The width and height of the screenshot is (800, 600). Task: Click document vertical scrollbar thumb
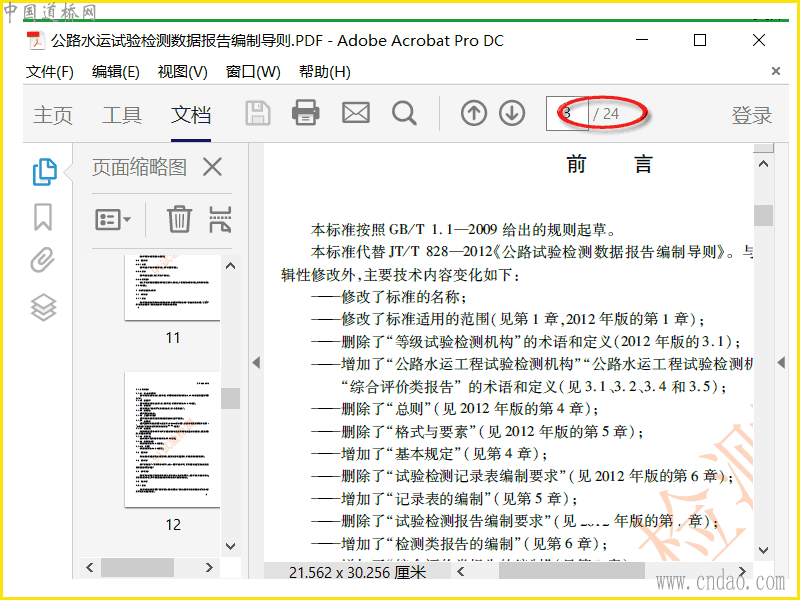coord(763,215)
